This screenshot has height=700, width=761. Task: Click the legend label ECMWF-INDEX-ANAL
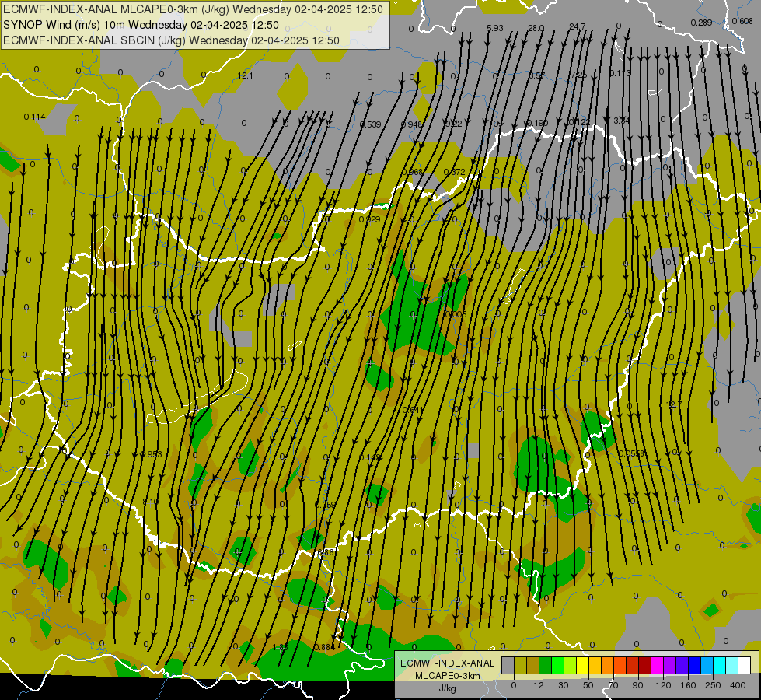(x=447, y=663)
